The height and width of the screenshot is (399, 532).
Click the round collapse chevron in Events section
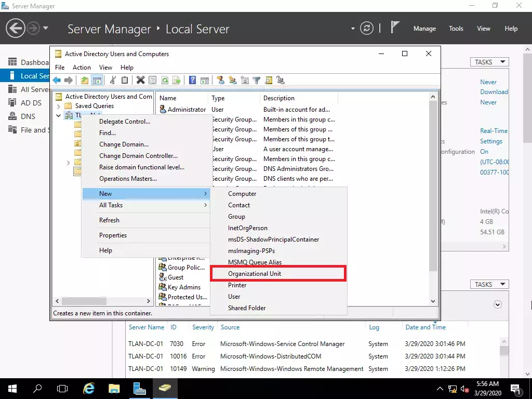[x=498, y=304]
